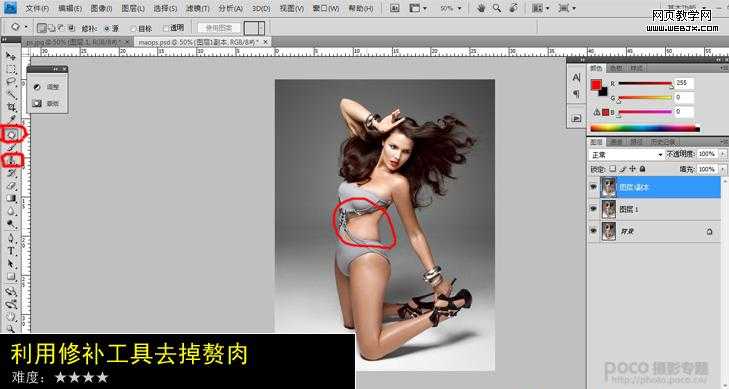729x389 pixels.
Task: Open the pattern picker dropdown
Action: coord(261,28)
